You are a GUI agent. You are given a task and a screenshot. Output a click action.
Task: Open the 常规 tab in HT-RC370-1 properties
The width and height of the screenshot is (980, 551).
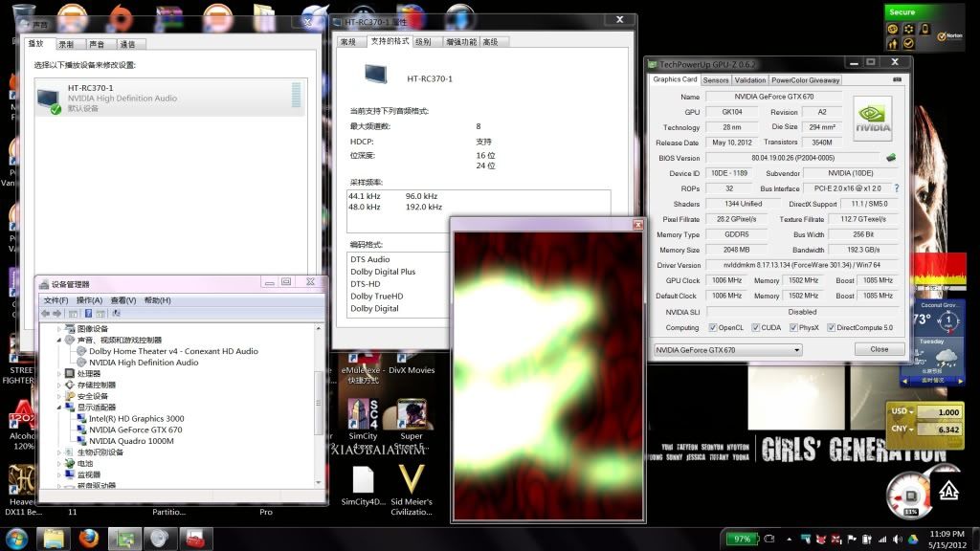coord(348,42)
